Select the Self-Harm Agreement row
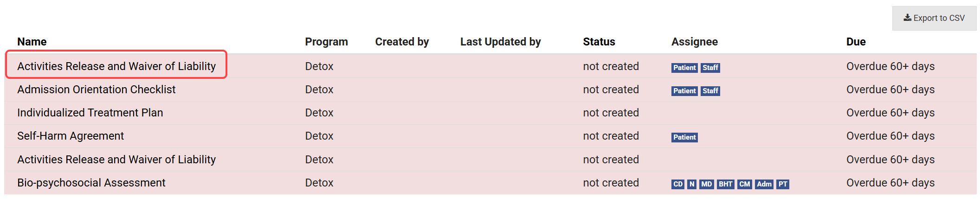Screen dimensions: 980x199 pos(71,136)
